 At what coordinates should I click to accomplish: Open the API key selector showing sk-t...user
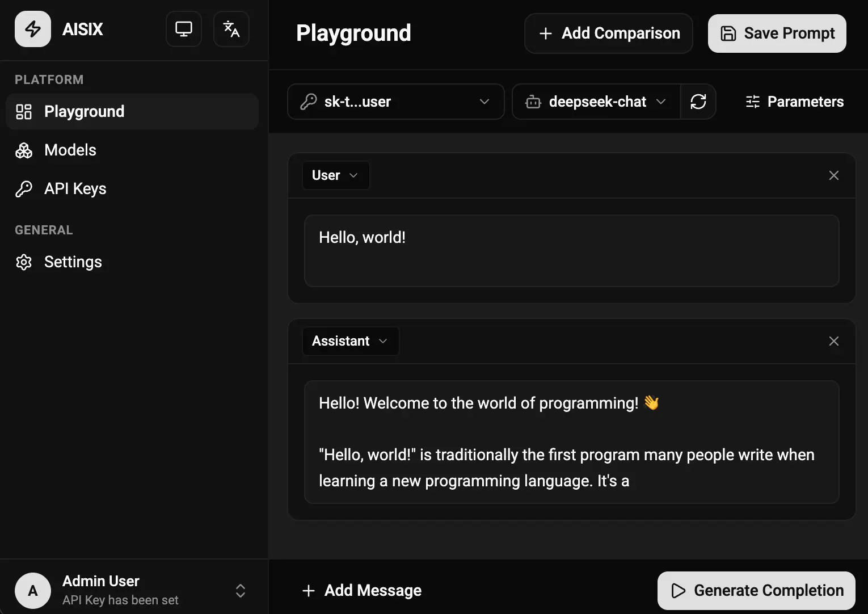pyautogui.click(x=395, y=102)
